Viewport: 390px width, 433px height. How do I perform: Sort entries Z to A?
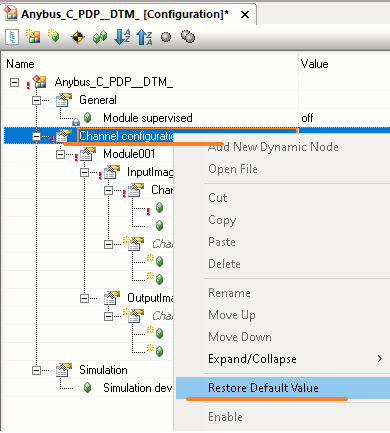click(144, 37)
